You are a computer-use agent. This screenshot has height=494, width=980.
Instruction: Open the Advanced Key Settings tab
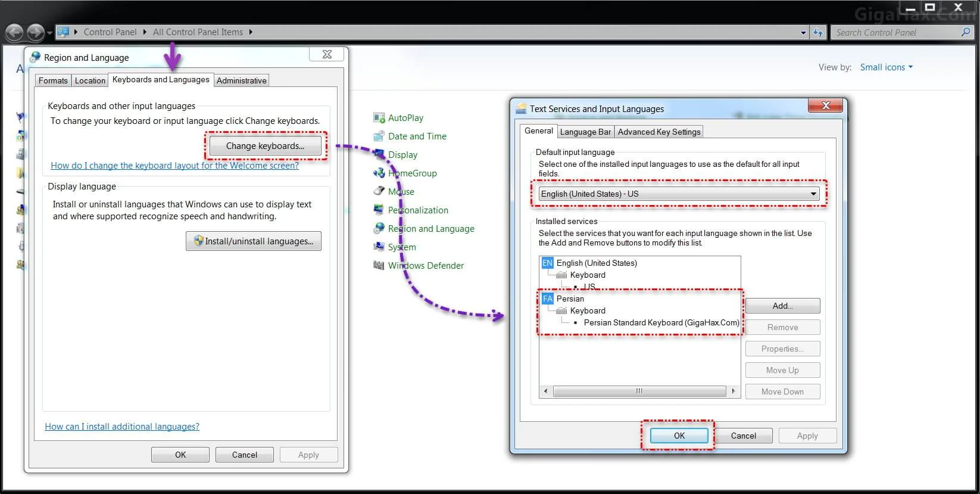coord(659,132)
